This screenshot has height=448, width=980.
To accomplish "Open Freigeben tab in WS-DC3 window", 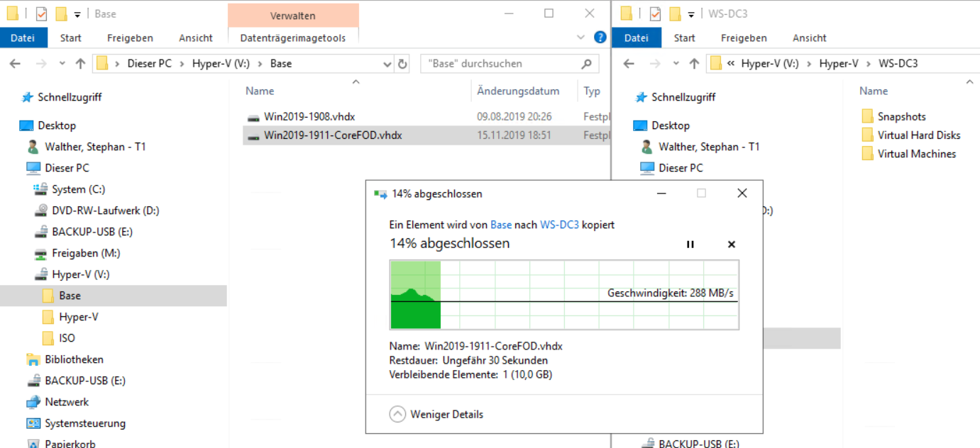I will [744, 38].
